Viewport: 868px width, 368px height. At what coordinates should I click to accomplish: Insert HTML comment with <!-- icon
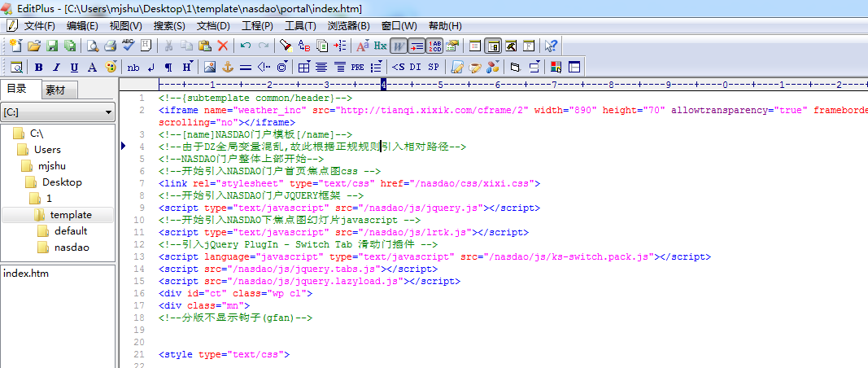[x=264, y=67]
